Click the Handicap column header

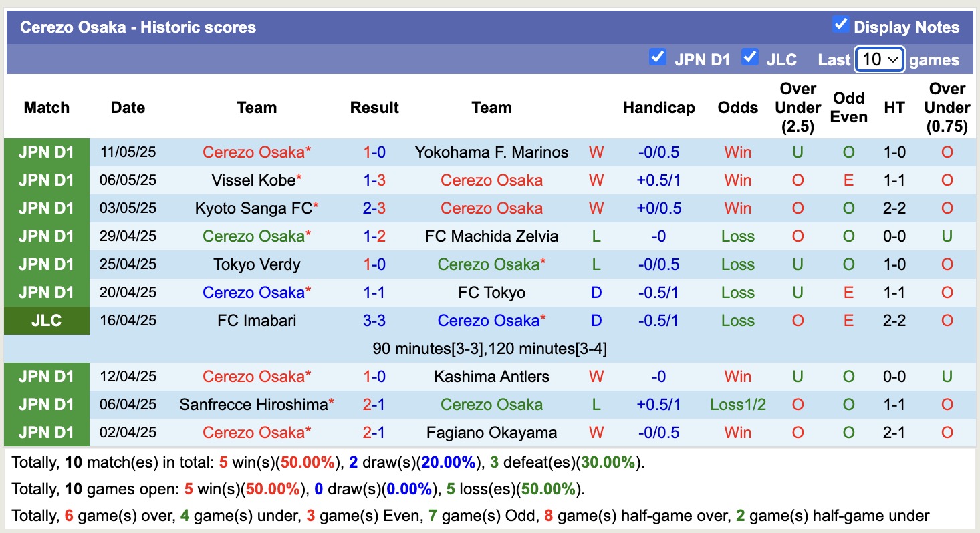(x=658, y=107)
